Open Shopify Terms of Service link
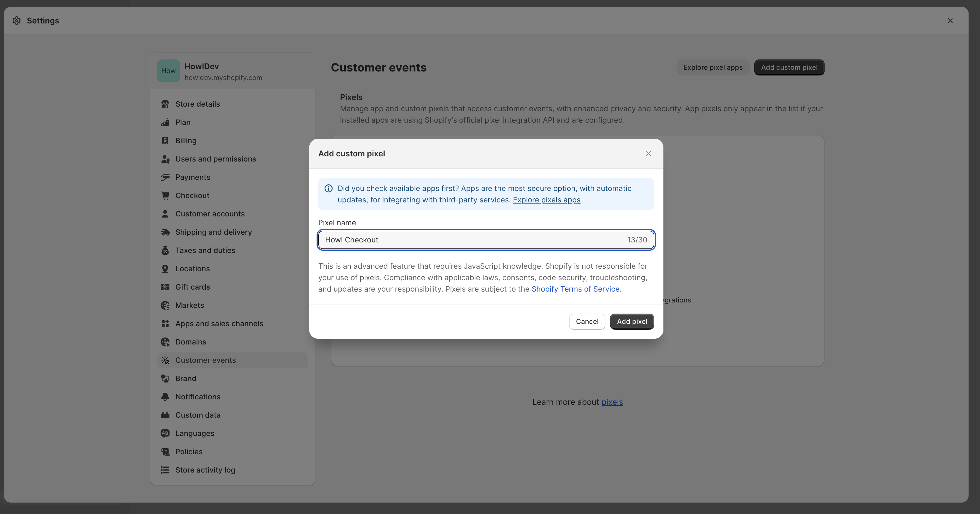The height and width of the screenshot is (514, 980). pos(575,289)
